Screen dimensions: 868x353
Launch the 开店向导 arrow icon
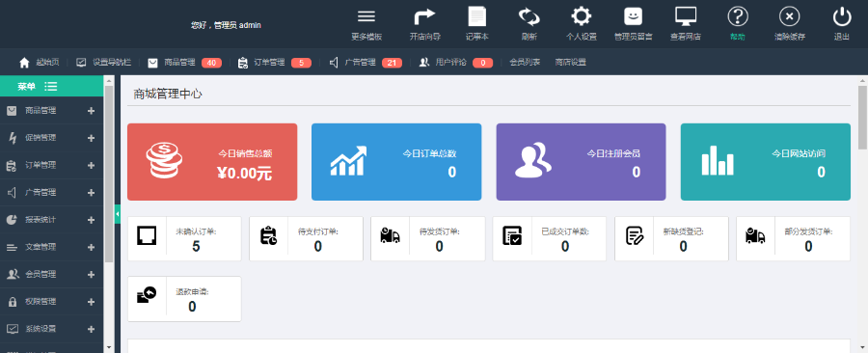tap(424, 16)
